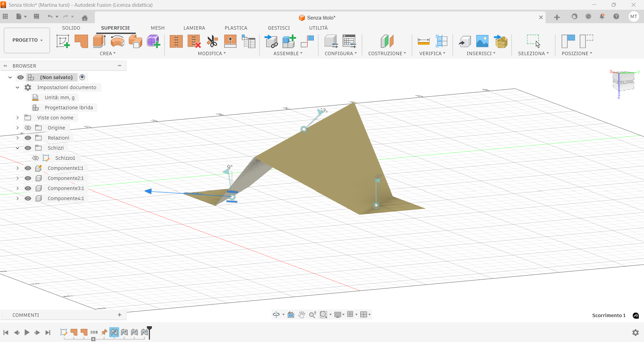Open the PROGETTO workspace dropdown
This screenshot has width=644, height=342.
(27, 40)
